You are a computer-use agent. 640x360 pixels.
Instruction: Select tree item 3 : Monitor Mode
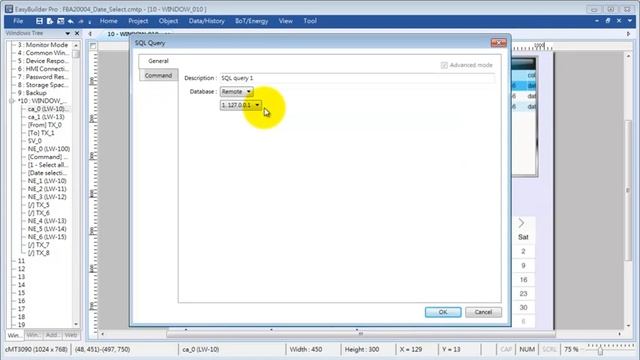[x=43, y=45]
